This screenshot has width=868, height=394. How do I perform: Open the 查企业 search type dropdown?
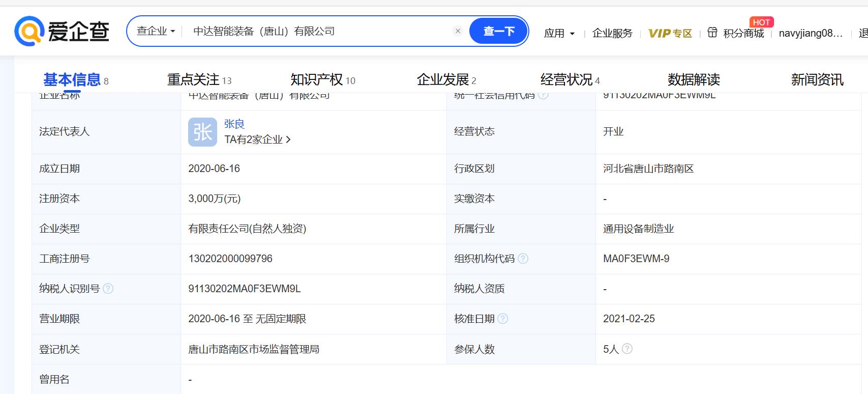pos(156,31)
